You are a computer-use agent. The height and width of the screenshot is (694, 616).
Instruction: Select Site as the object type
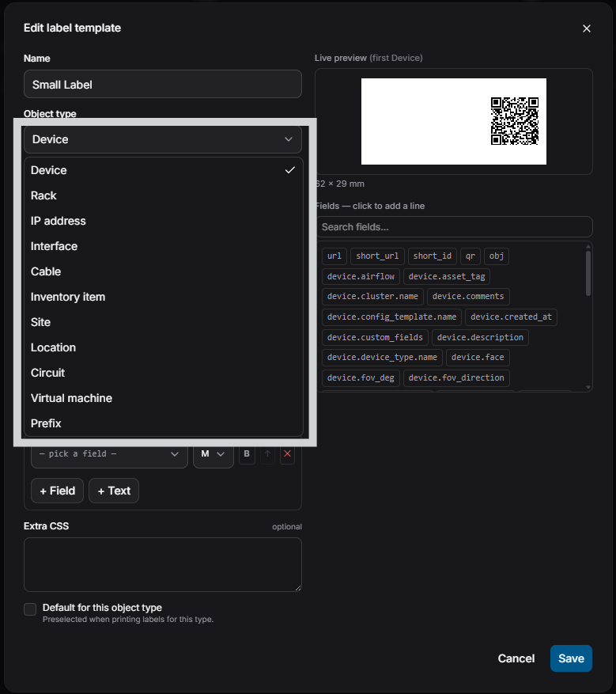pyautogui.click(x=163, y=322)
